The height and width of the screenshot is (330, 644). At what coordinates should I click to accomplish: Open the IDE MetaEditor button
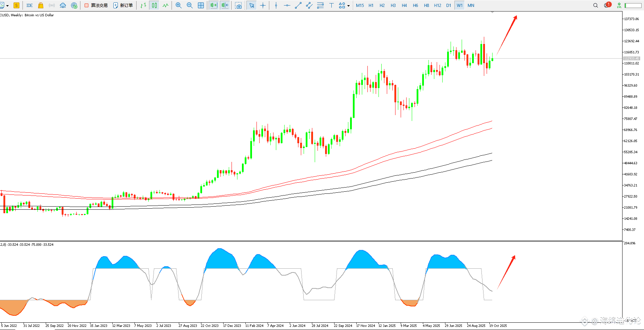[x=29, y=6]
